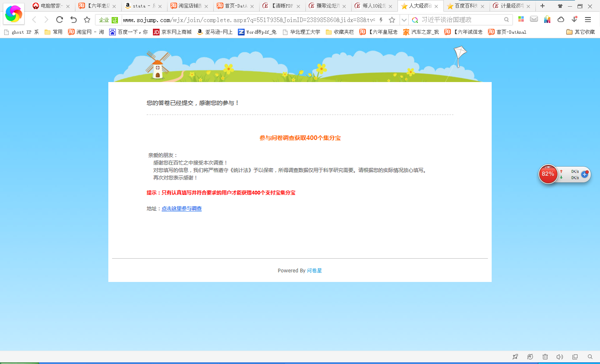
Task: Open the 百度一下 bookmark
Action: 128,32
